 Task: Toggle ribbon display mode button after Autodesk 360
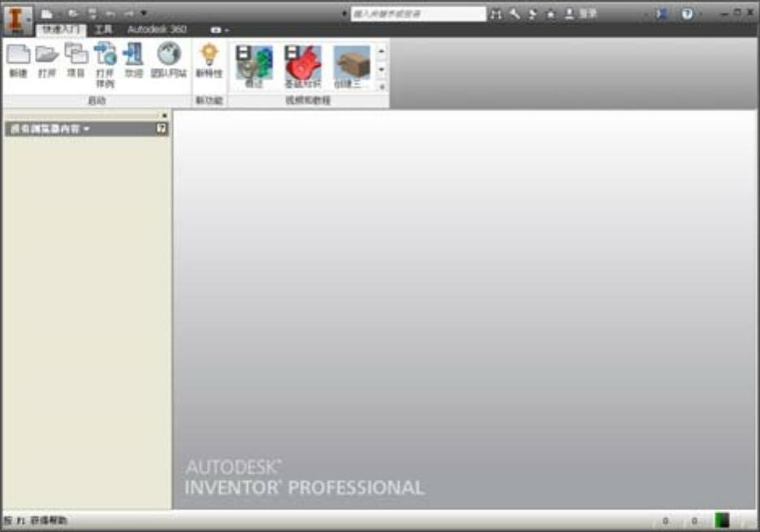(x=216, y=30)
